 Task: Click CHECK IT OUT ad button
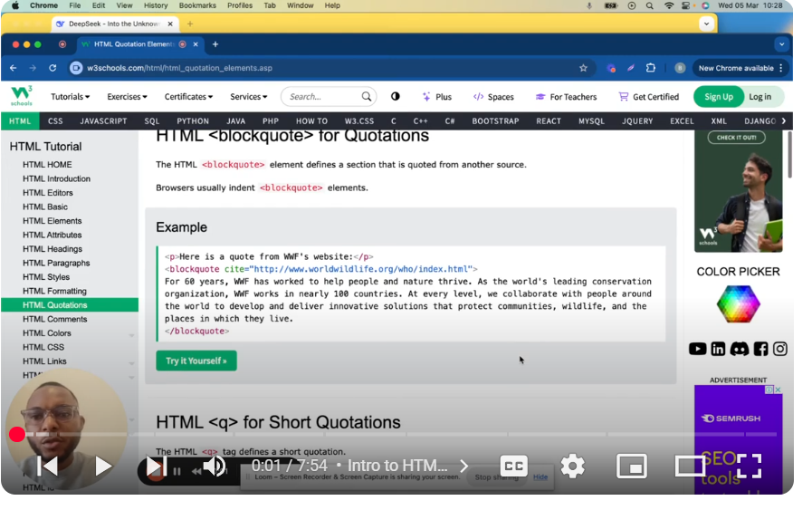pyautogui.click(x=736, y=138)
